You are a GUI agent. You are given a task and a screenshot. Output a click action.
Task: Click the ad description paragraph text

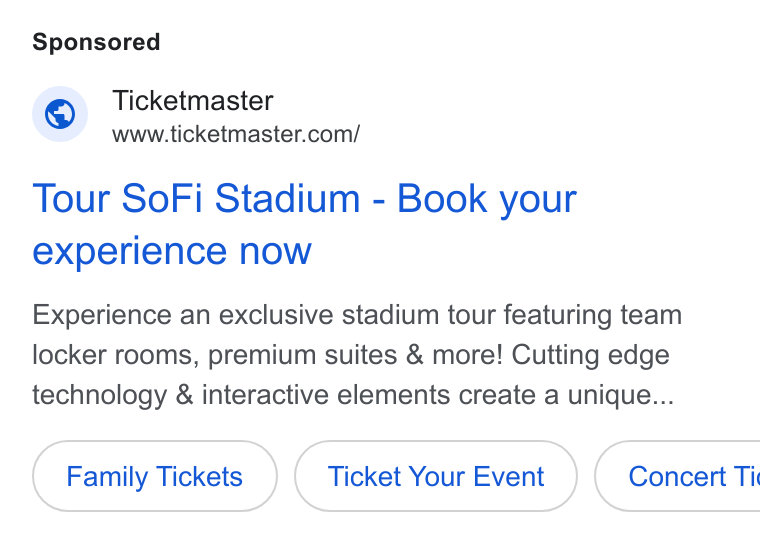coord(357,355)
